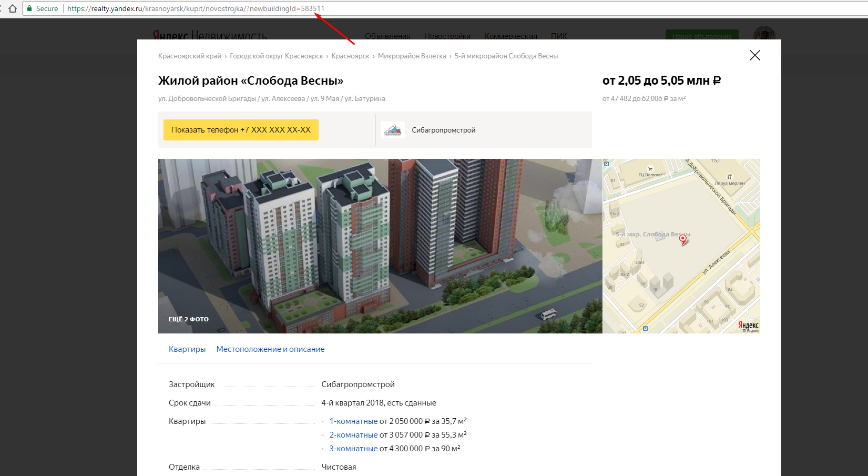Click breadcrumb Красноярский край
This screenshot has height=476, width=868.
point(190,56)
